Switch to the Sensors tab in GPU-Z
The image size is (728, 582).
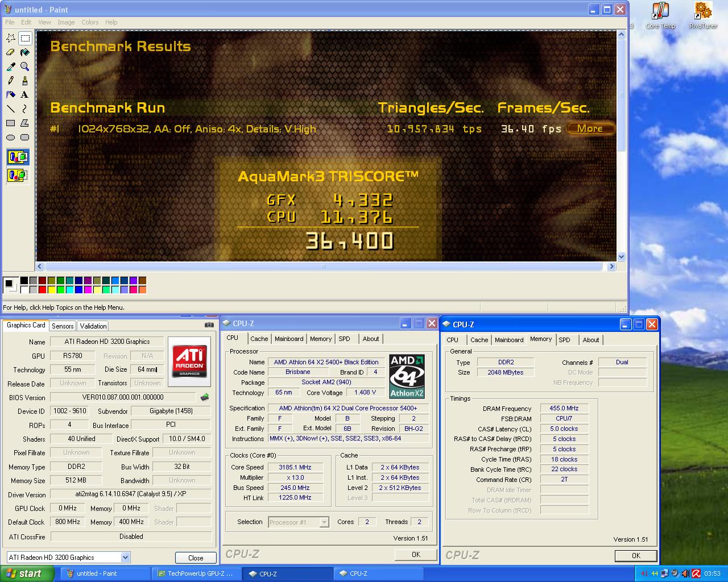[x=63, y=326]
